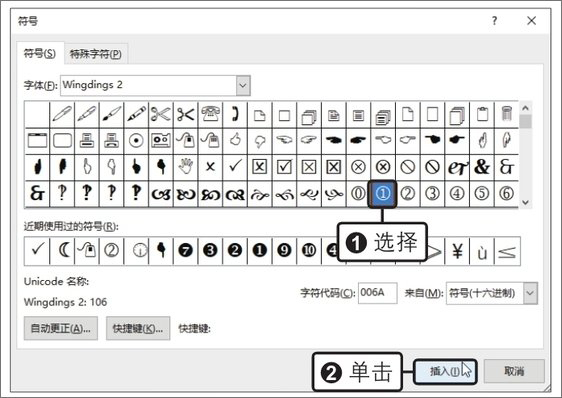562x398 pixels.
Task: Click the symbol grid scroll up arrow
Action: [x=525, y=108]
